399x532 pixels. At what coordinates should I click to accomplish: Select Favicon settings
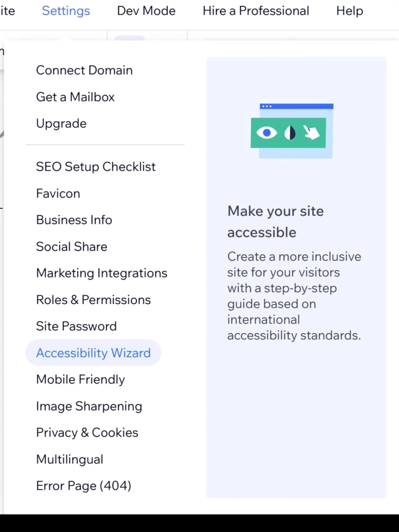coord(58,193)
